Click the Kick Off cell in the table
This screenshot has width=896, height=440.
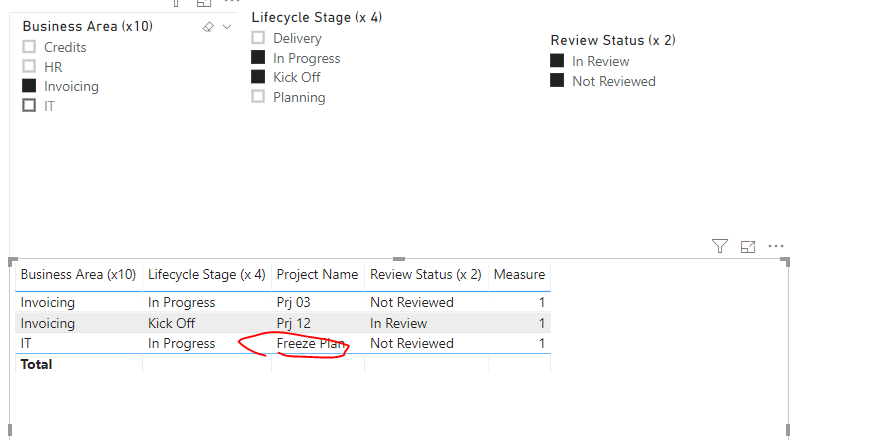click(x=171, y=323)
